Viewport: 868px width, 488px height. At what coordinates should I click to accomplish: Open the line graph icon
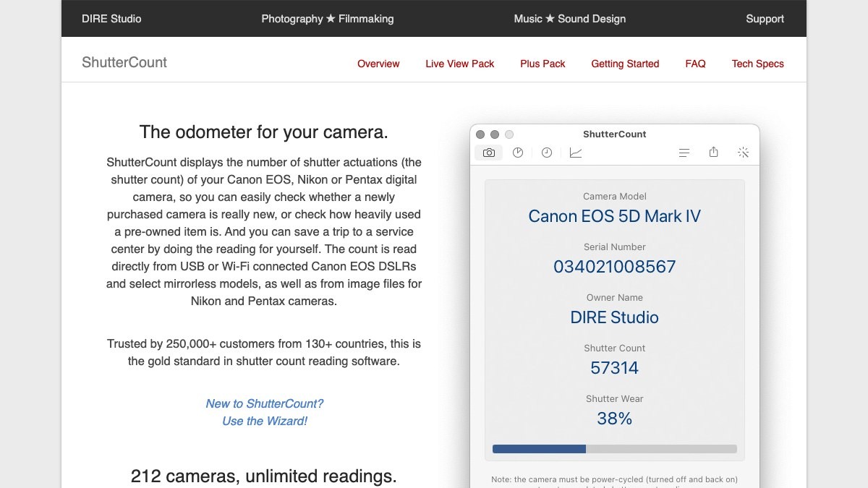(576, 153)
